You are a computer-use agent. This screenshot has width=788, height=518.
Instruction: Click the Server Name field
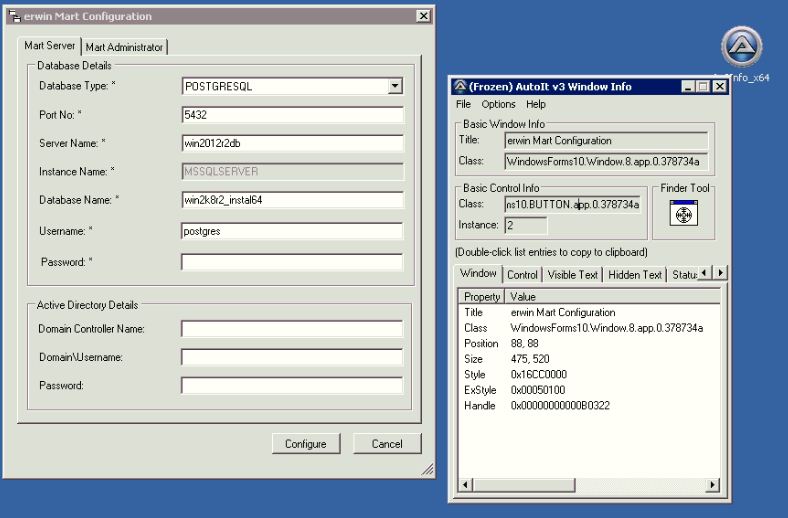(x=292, y=143)
